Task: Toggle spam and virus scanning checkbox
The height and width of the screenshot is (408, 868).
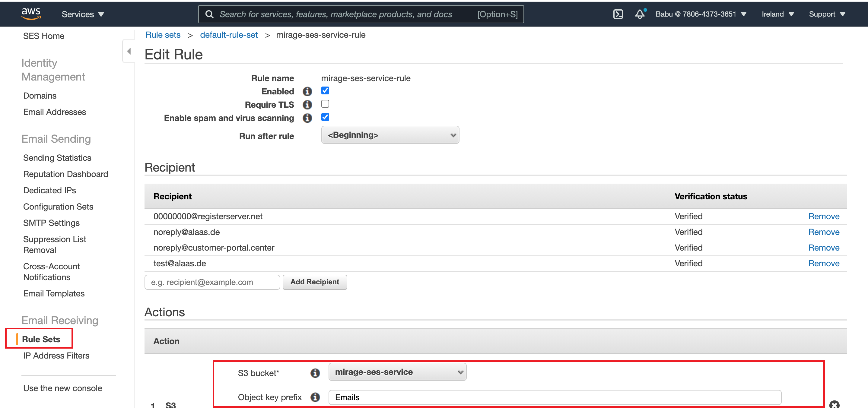Action: (325, 117)
